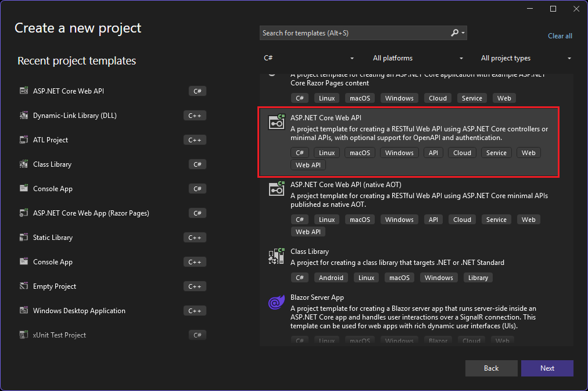Click C# tag beside xUnit Test Project
Screen dimensions: 588x391
pos(197,335)
